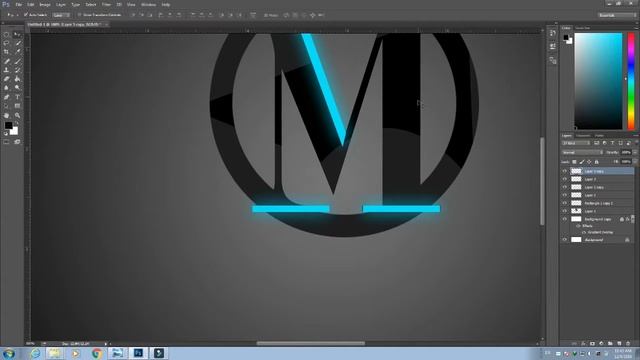Image resolution: width=640 pixels, height=360 pixels.
Task: Hide the Layer 3 layer
Action: pyautogui.click(x=565, y=179)
